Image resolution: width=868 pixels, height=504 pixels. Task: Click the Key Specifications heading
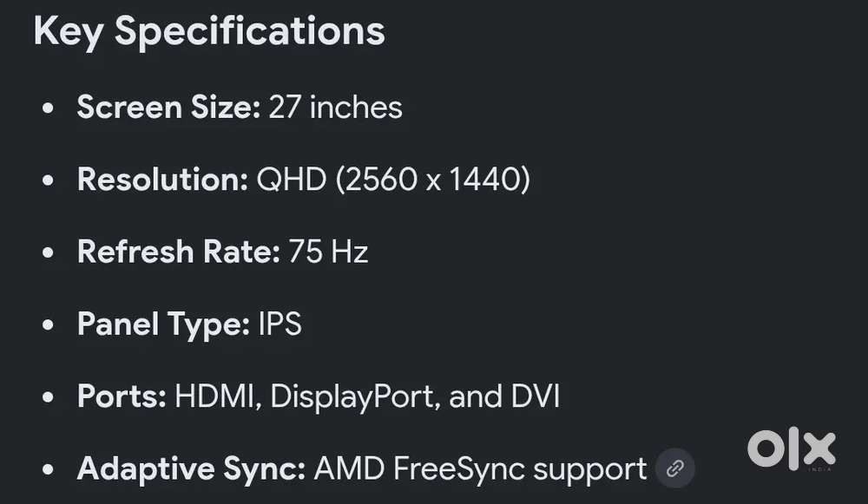point(209,31)
